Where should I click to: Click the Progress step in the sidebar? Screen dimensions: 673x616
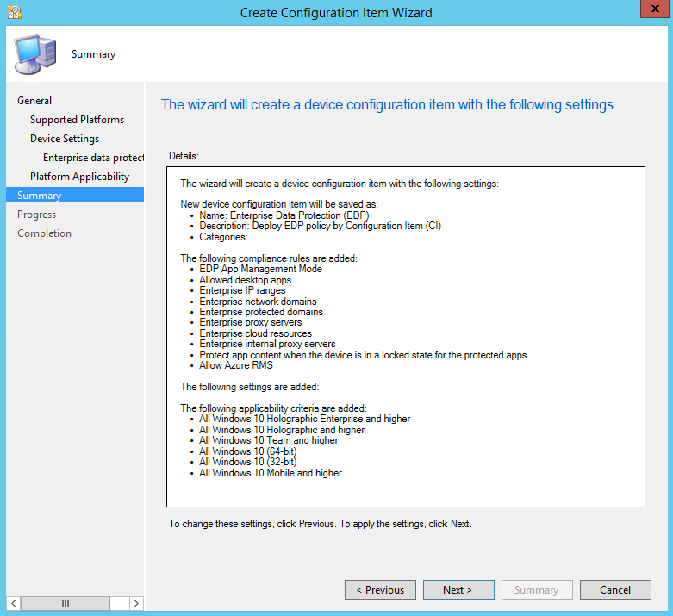[36, 215]
